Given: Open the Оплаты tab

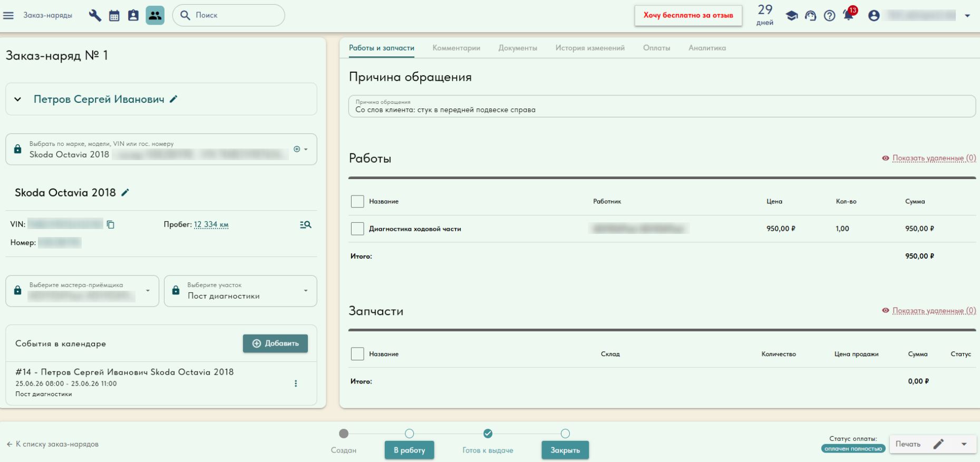Looking at the screenshot, I should pos(657,48).
